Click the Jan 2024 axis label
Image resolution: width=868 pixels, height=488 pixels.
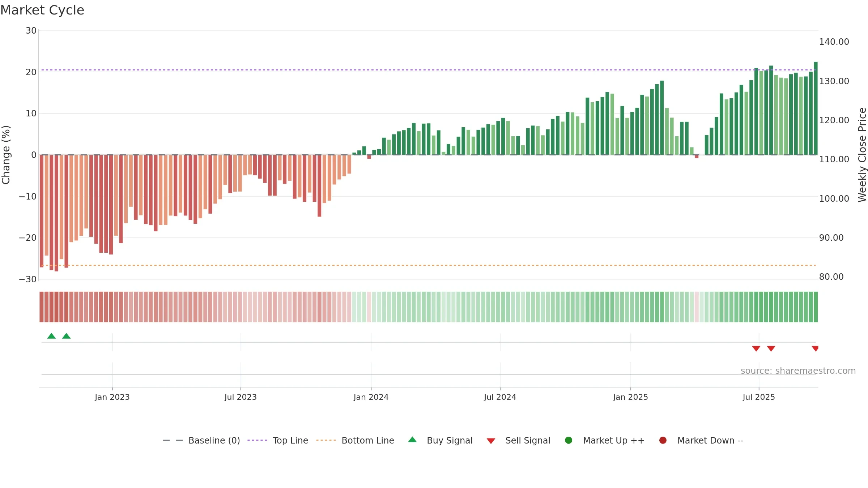pos(371,397)
